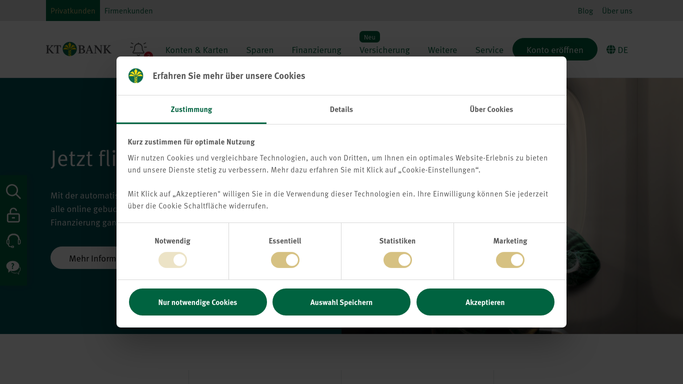Click the green cookie dialog logo

(136, 76)
